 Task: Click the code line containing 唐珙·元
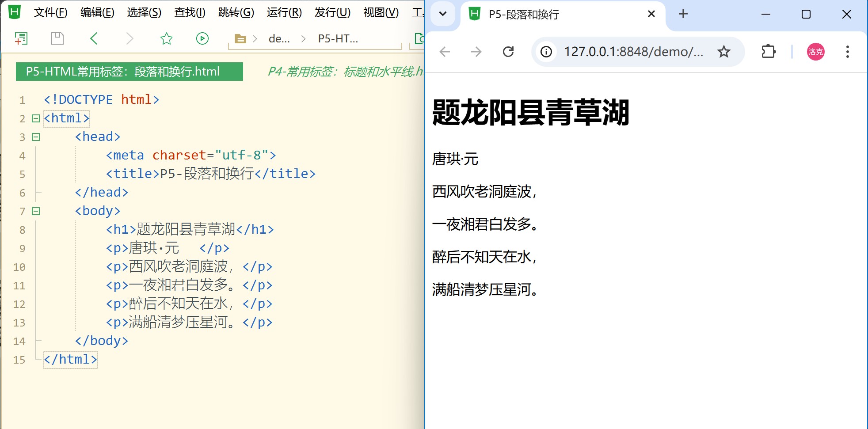(167, 248)
